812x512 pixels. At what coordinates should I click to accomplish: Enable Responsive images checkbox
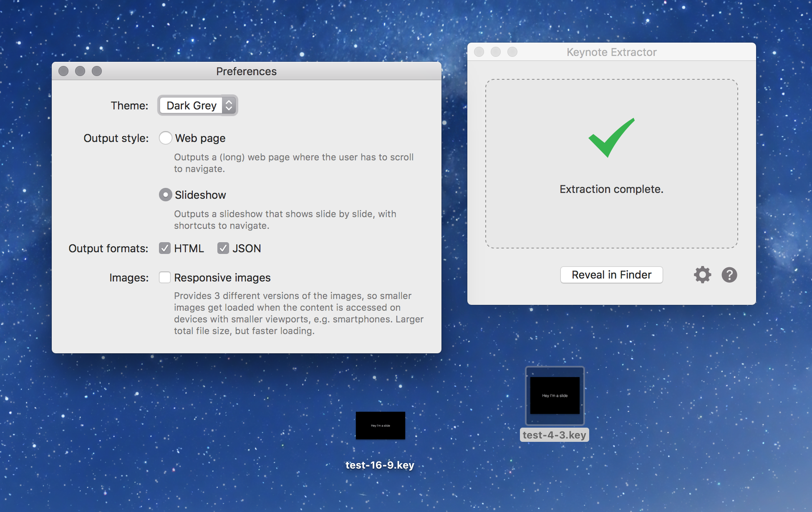click(165, 276)
